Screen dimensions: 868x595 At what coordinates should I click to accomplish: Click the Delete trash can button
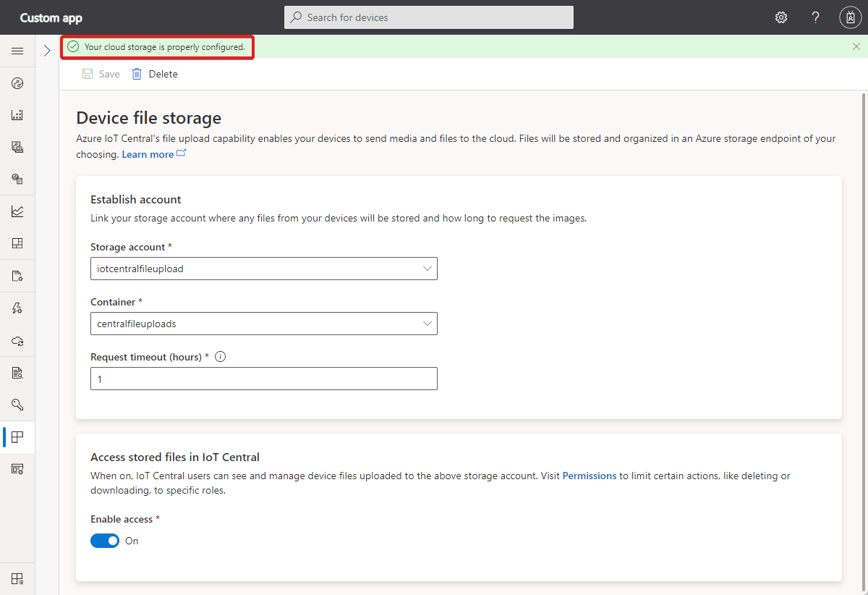pyautogui.click(x=155, y=74)
